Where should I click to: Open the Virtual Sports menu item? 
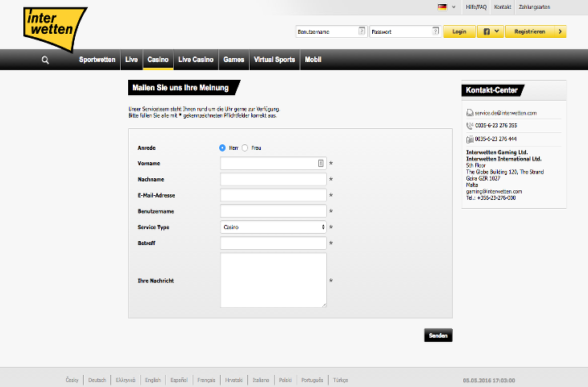[x=275, y=60]
